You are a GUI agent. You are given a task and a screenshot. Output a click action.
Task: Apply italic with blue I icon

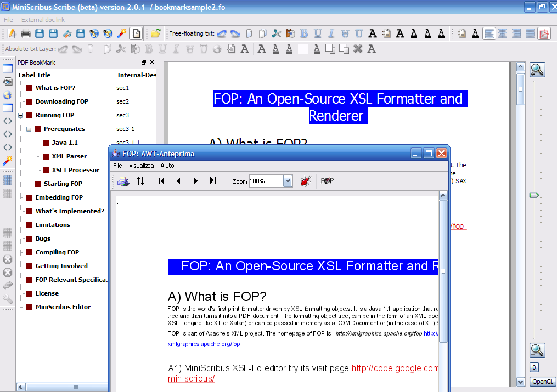pos(331,33)
